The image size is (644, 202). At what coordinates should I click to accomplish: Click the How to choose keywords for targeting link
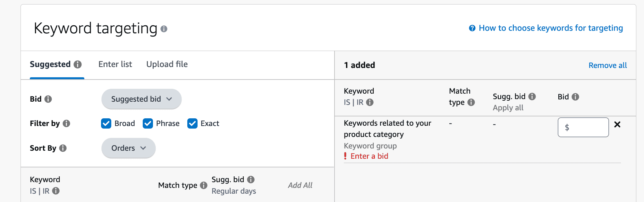(550, 28)
